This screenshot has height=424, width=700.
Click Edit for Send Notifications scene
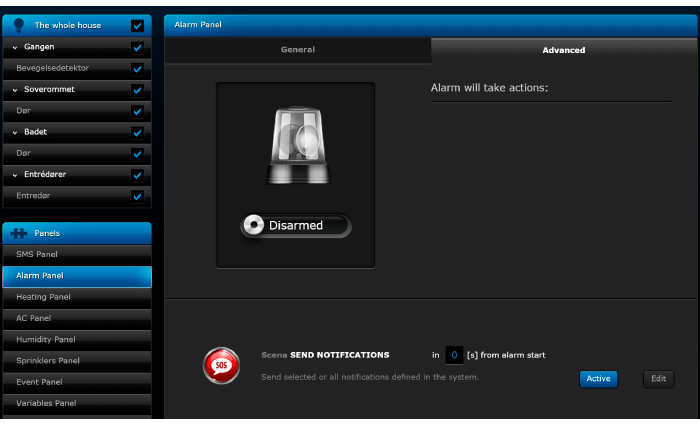[658, 379]
